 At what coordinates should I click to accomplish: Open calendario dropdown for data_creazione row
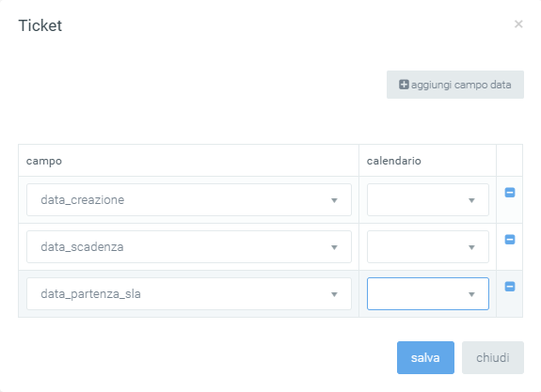point(428,200)
